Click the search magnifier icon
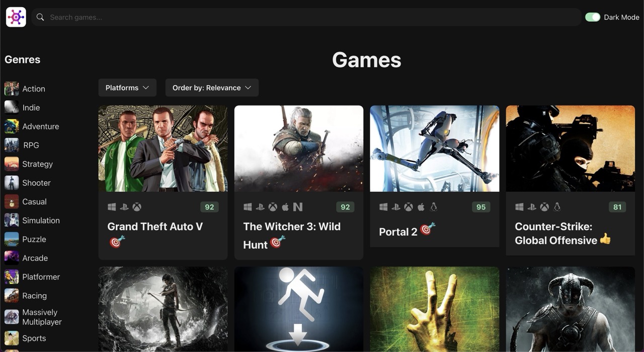644x352 pixels. (40, 17)
